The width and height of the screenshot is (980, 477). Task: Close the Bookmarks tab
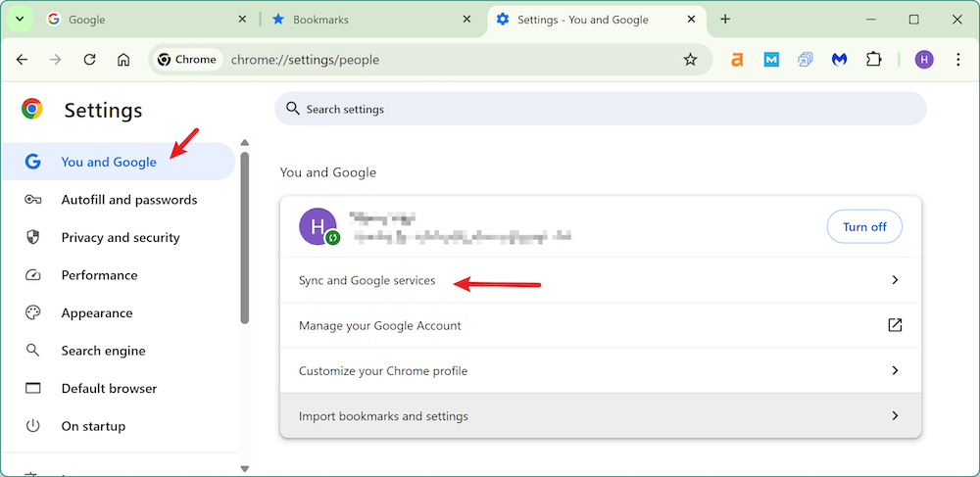pyautogui.click(x=466, y=20)
